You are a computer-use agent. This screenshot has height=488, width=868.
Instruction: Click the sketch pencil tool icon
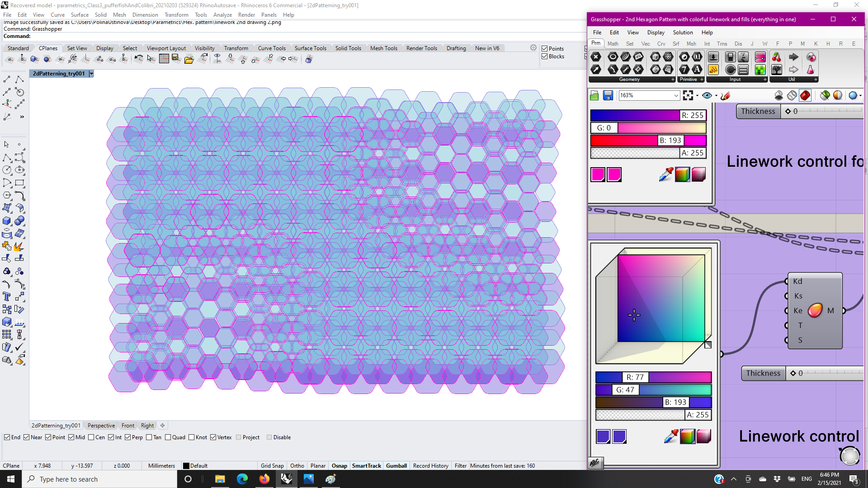click(725, 95)
